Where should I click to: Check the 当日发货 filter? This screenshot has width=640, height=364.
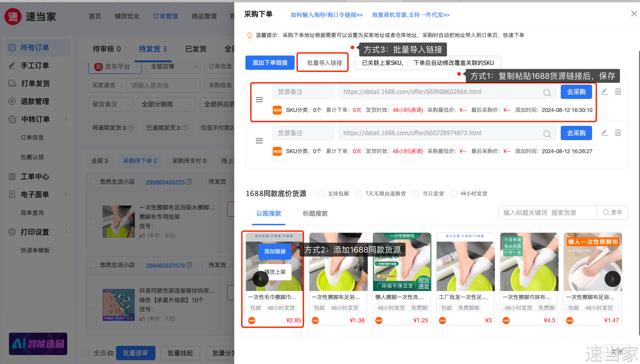point(416,193)
